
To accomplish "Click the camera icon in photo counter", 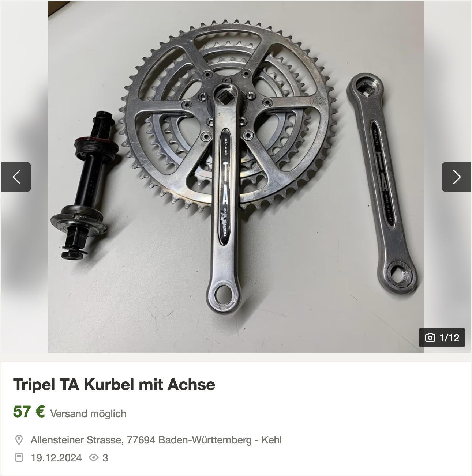I will 430,337.
